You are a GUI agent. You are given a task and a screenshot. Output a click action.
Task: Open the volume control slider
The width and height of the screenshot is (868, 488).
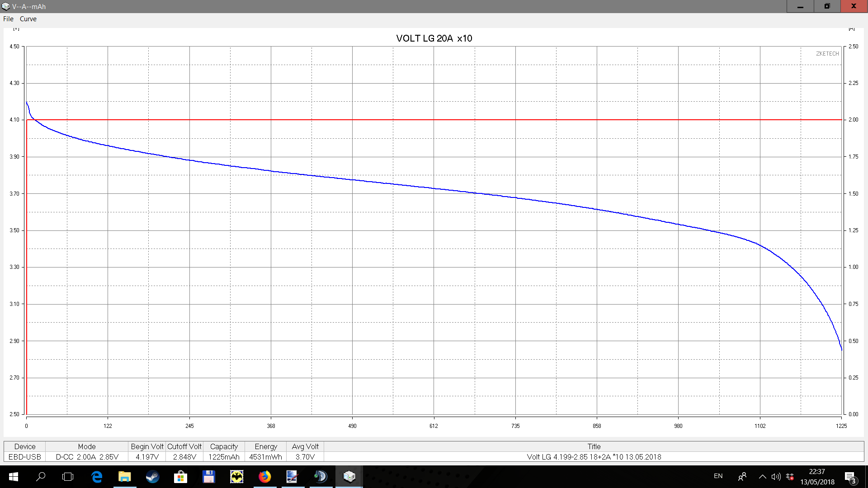[776, 476]
